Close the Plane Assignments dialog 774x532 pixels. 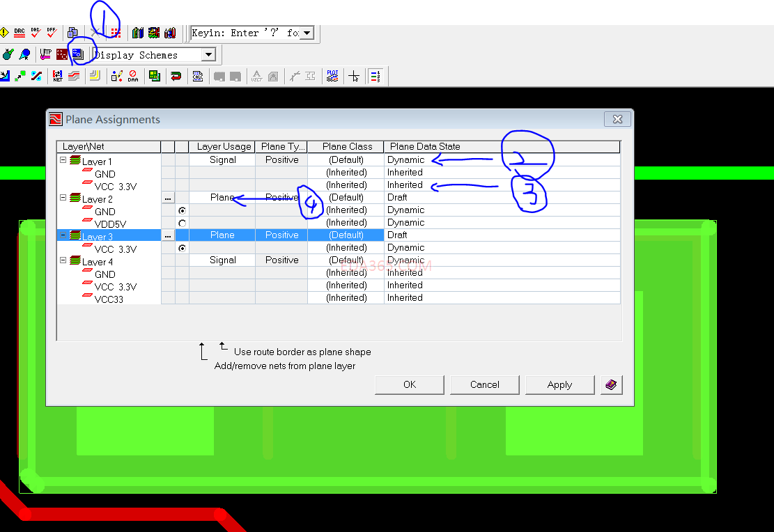[x=617, y=120]
